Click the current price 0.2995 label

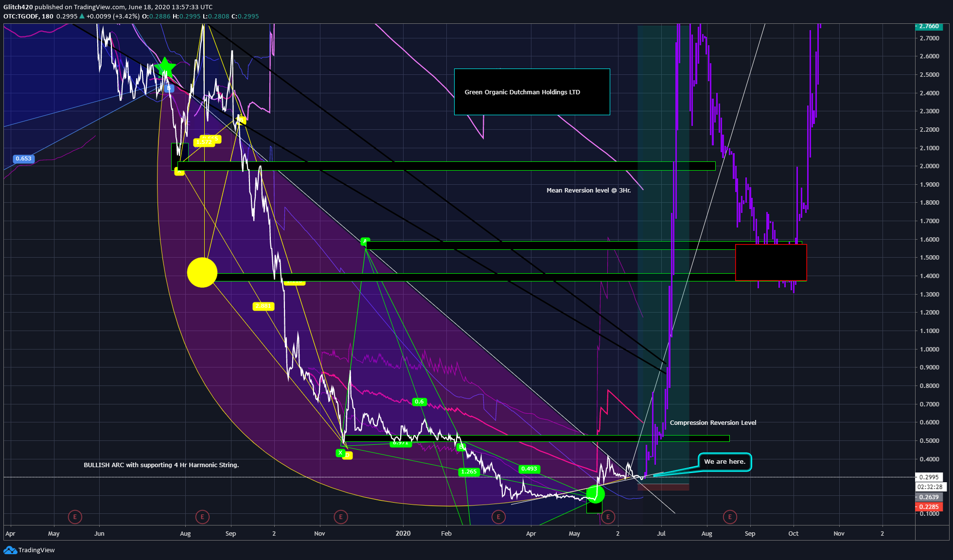pos(929,477)
